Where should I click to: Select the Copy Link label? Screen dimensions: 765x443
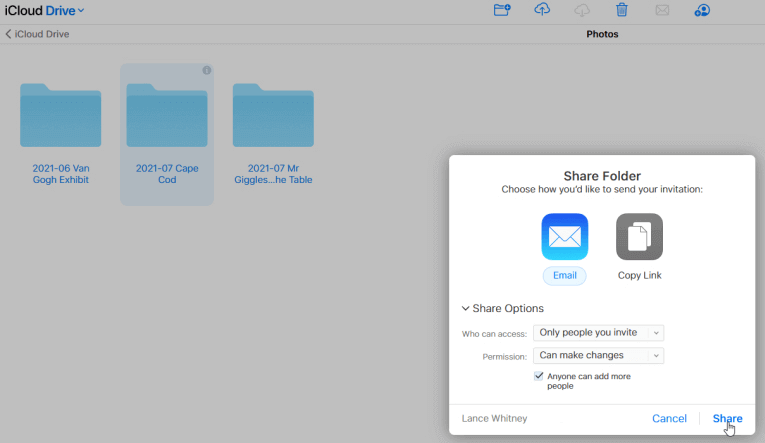click(x=639, y=276)
